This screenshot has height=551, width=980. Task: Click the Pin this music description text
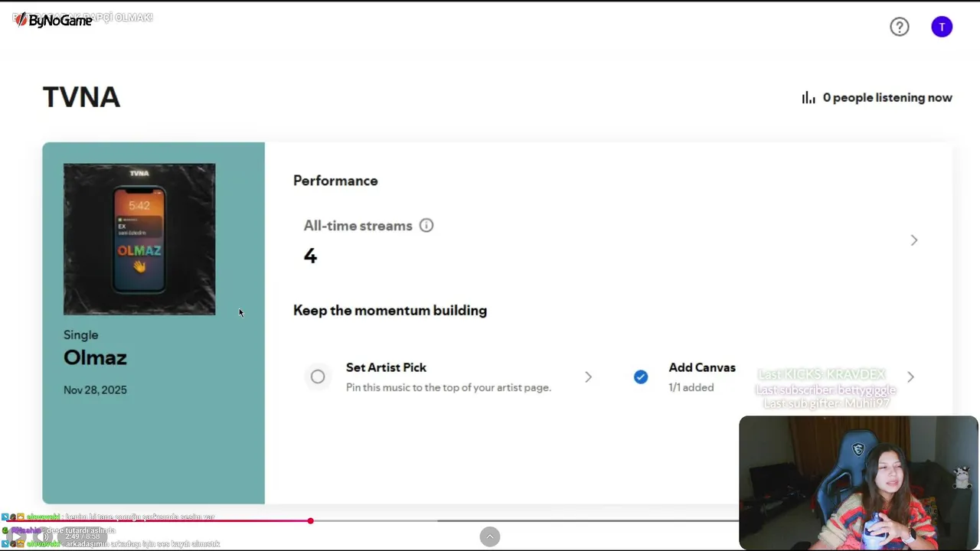click(x=449, y=387)
